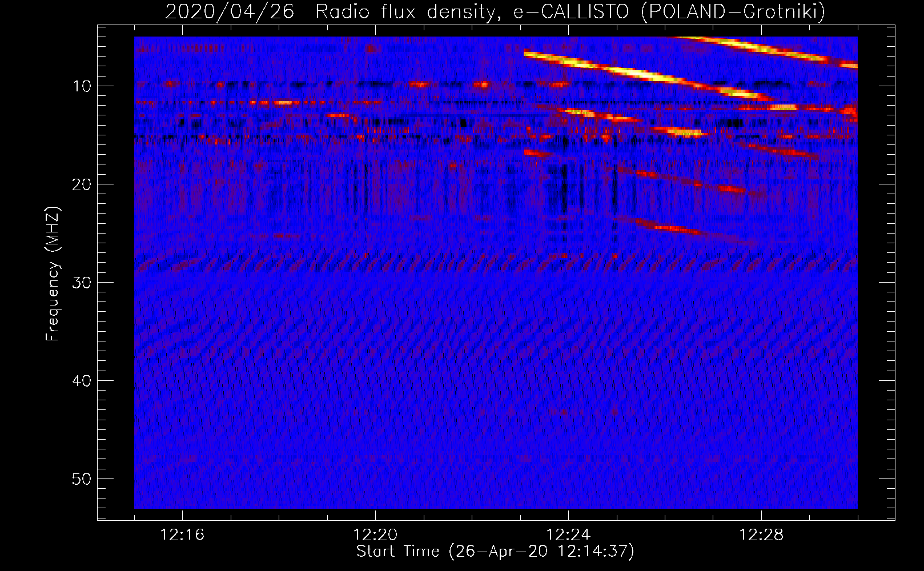This screenshot has height=571, width=924.
Task: Click the frequency tick label 10
Action: coord(82,86)
